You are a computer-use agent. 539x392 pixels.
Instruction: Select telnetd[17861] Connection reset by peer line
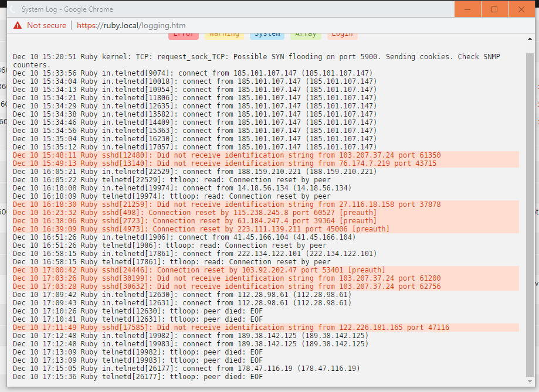[172, 262]
